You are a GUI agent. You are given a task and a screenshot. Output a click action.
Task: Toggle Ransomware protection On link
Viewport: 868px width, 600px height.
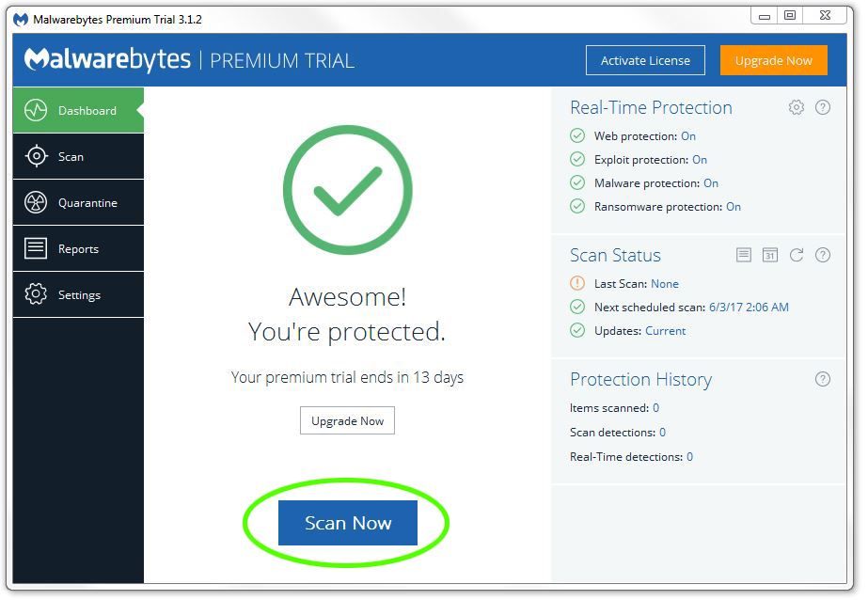pos(734,207)
